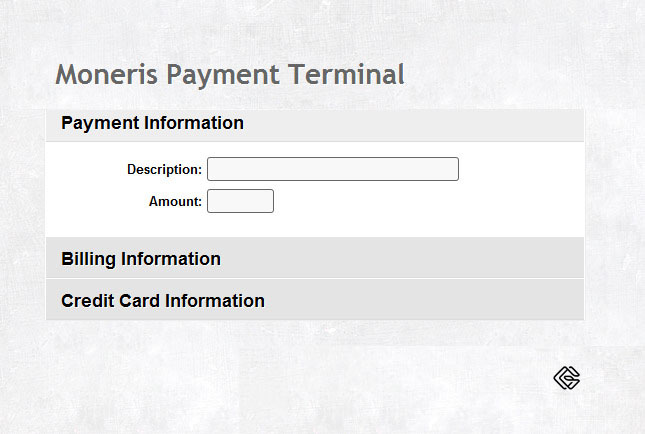Click the "Description:" field label
Screen dimensions: 645x434
(x=164, y=170)
